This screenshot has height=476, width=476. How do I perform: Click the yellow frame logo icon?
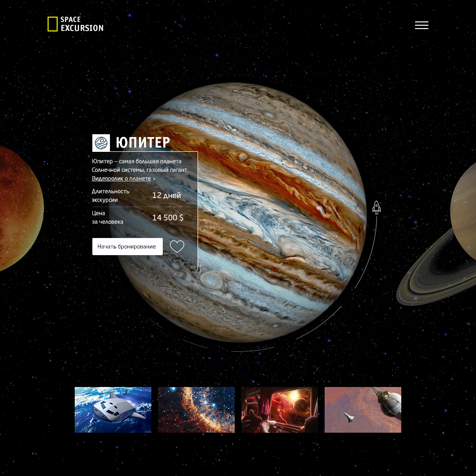click(52, 24)
